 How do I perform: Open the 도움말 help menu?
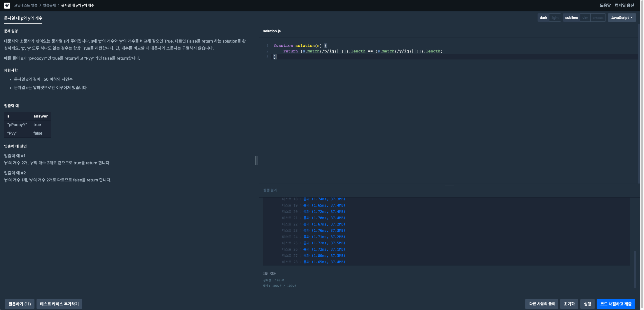605,5
